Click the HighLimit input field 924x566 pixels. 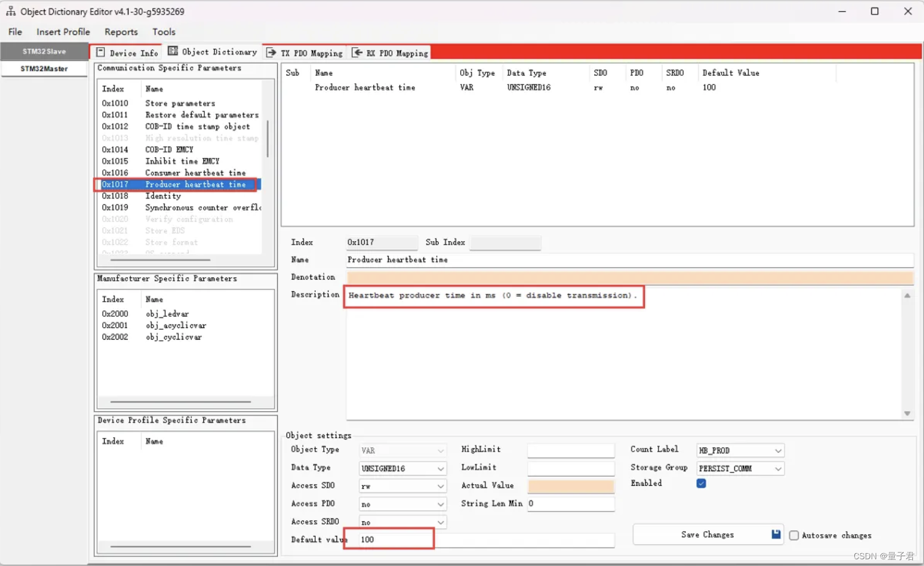571,450
